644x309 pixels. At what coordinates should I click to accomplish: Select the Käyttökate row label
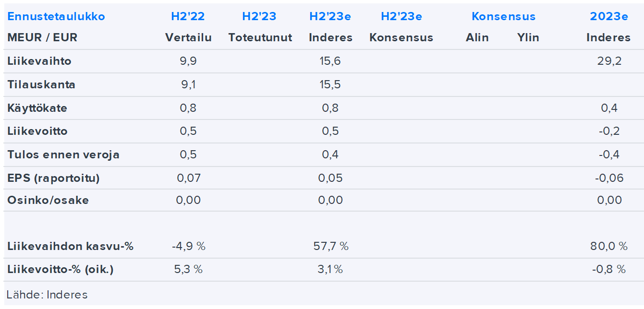37,108
